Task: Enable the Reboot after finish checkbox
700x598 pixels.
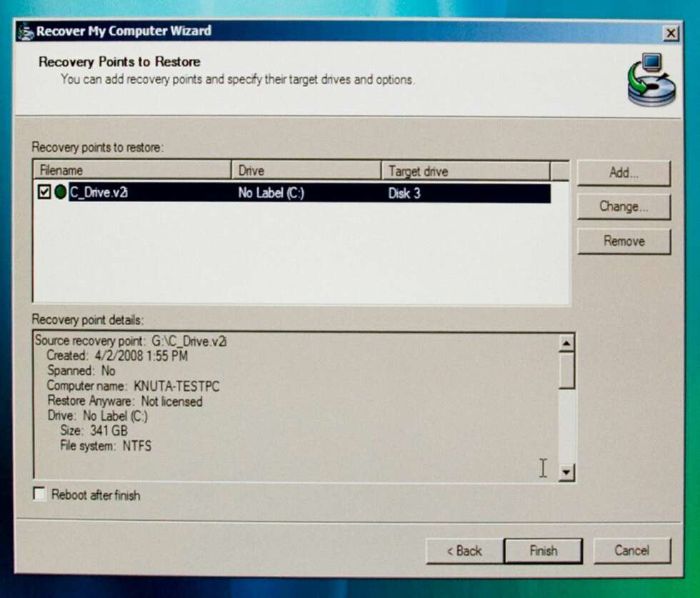Action: pyautogui.click(x=40, y=494)
